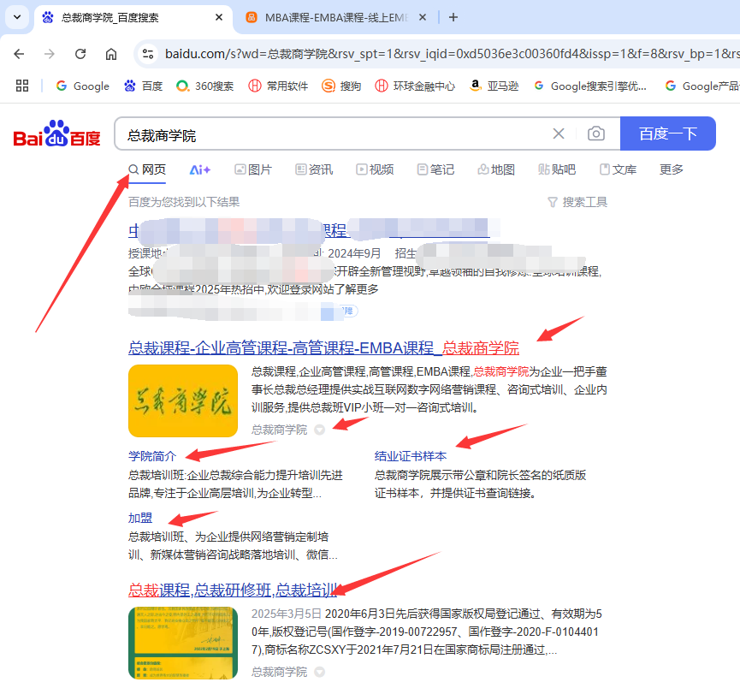This screenshot has height=700, width=740.
Task: Click the forward navigation arrow
Action: click(x=49, y=53)
